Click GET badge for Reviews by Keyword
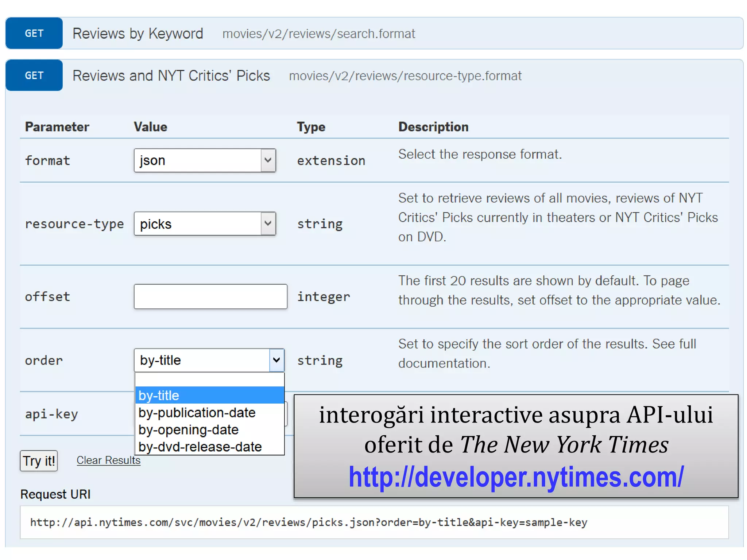The image size is (747, 560). point(34,33)
